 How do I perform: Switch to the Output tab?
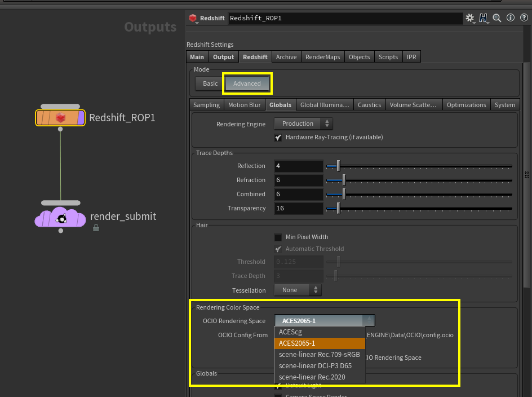(x=224, y=57)
